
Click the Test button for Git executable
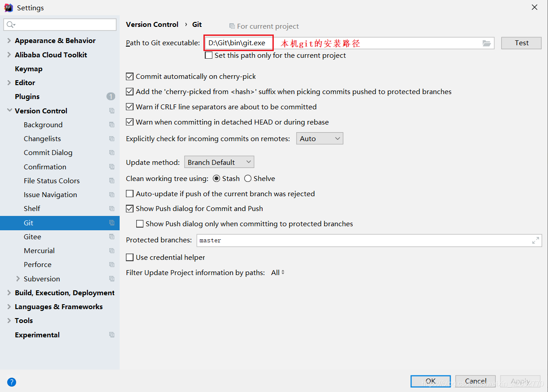click(522, 43)
